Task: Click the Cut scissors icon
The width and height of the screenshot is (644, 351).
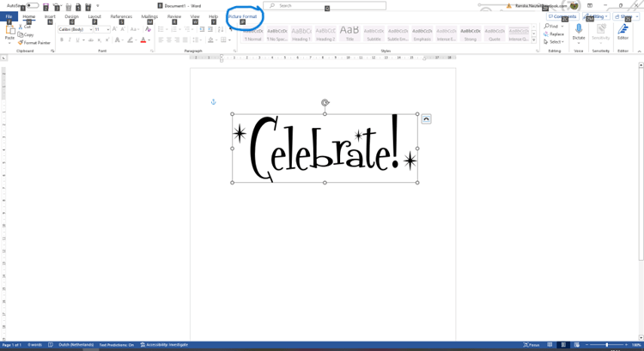Action: click(21, 27)
